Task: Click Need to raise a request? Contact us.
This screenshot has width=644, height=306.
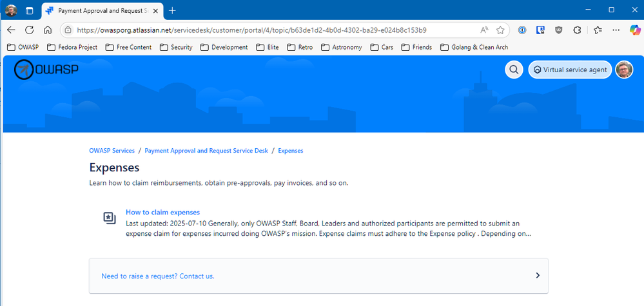Action: (x=158, y=276)
